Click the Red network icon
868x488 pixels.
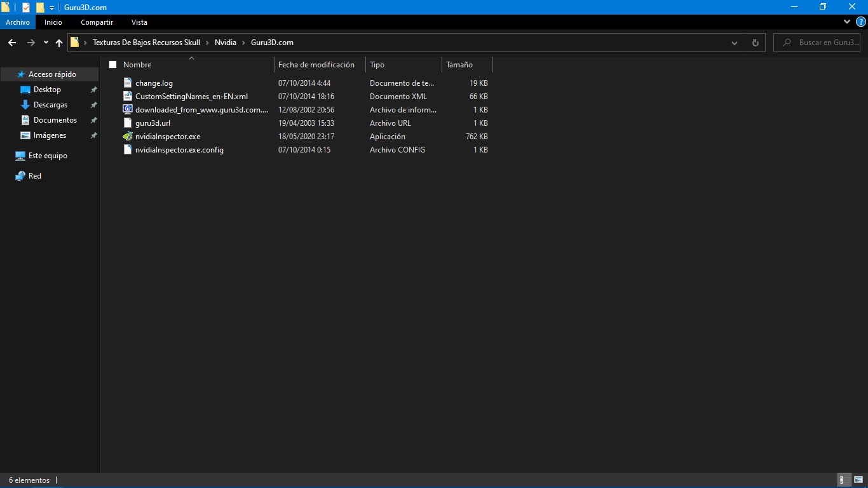tap(20, 176)
